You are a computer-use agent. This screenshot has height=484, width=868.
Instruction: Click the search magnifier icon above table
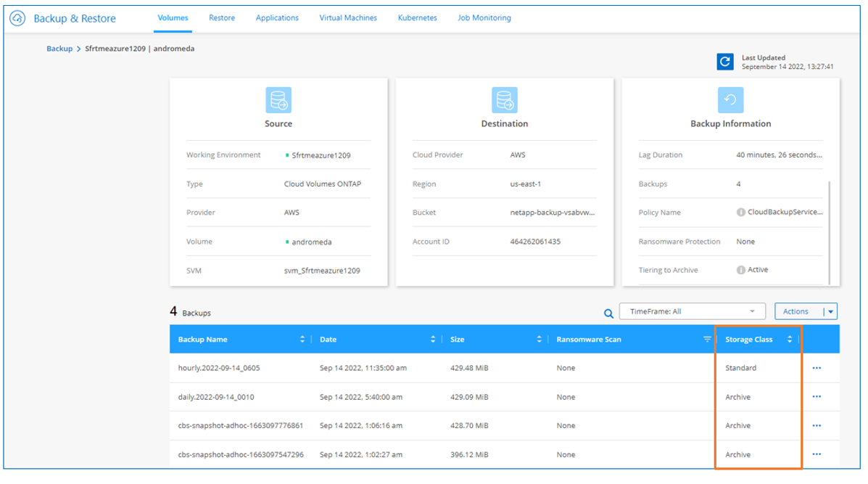[x=609, y=313]
